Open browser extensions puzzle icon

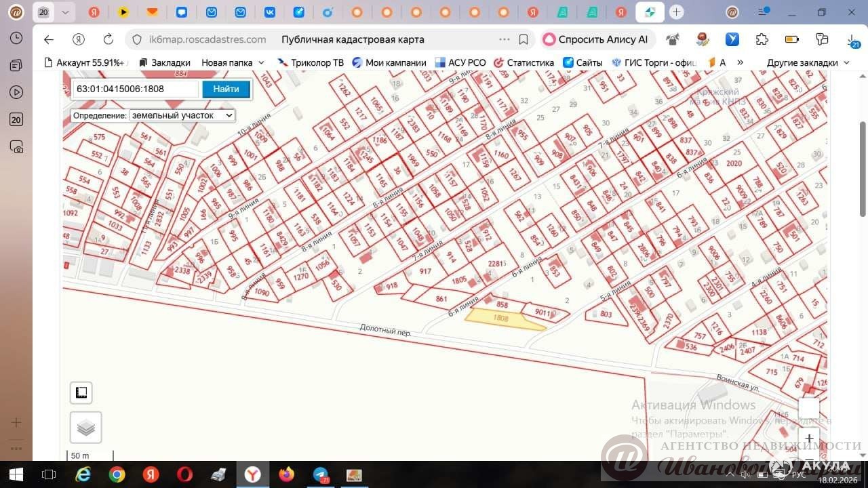[x=762, y=39]
